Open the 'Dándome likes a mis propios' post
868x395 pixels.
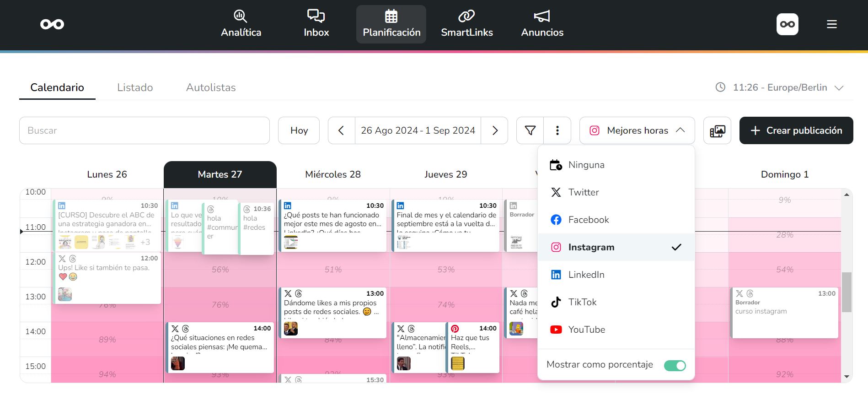coord(332,313)
